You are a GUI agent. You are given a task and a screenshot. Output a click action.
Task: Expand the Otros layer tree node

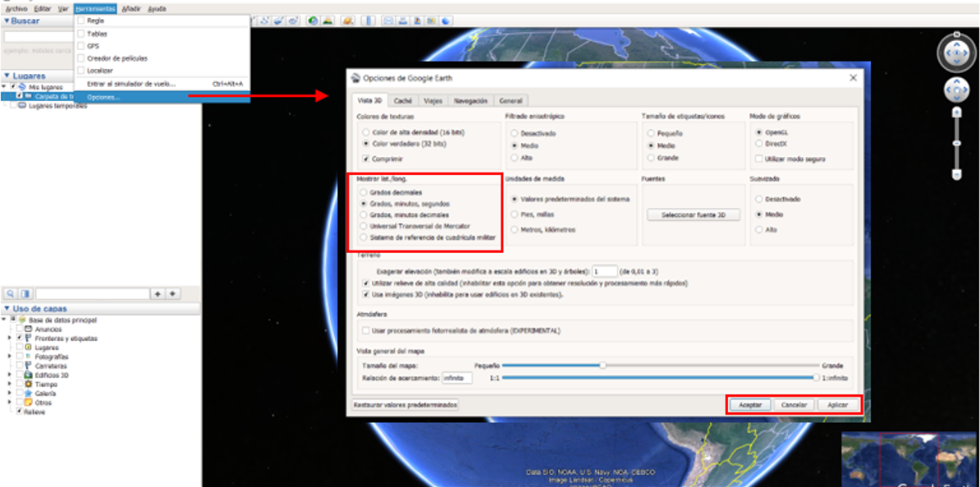tap(11, 402)
